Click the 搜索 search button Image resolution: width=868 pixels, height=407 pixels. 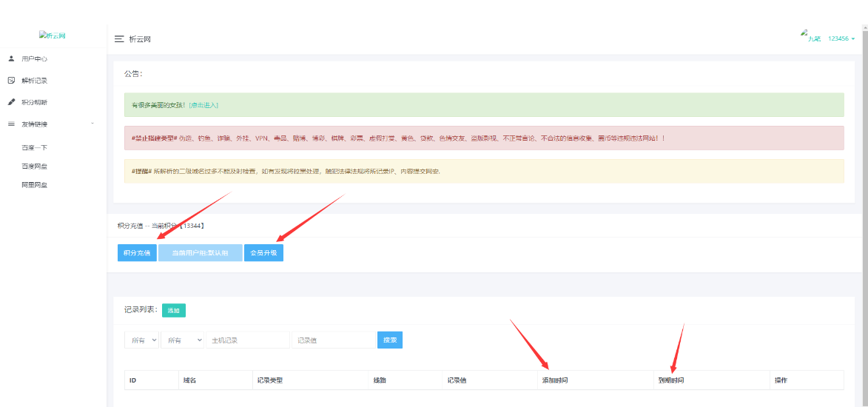(x=390, y=340)
